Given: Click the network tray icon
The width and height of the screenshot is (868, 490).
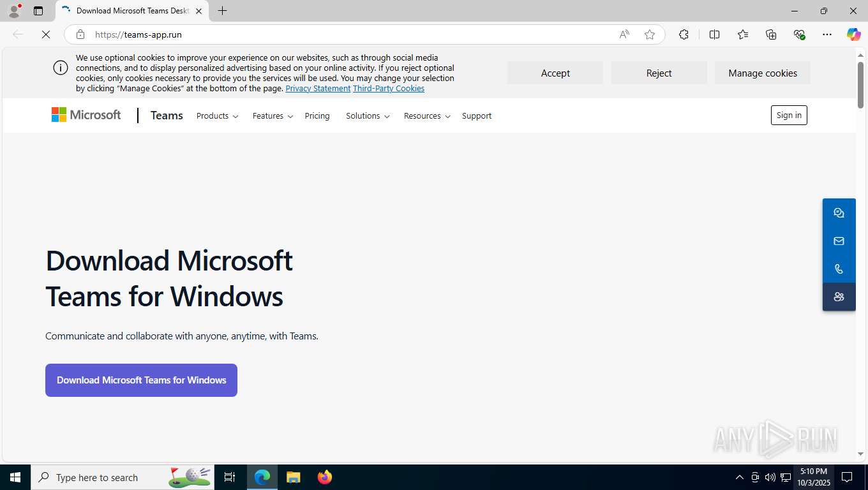Looking at the screenshot, I should click(x=786, y=477).
